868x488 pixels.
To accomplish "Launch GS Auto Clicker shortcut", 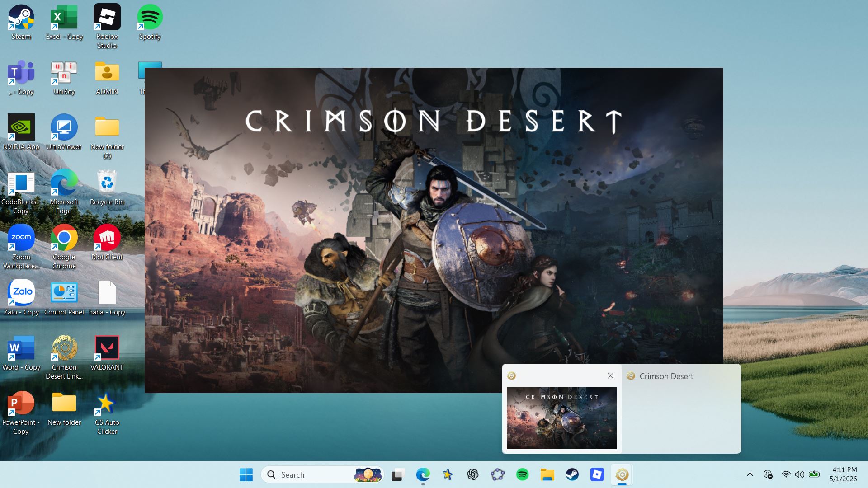I will (x=107, y=413).
